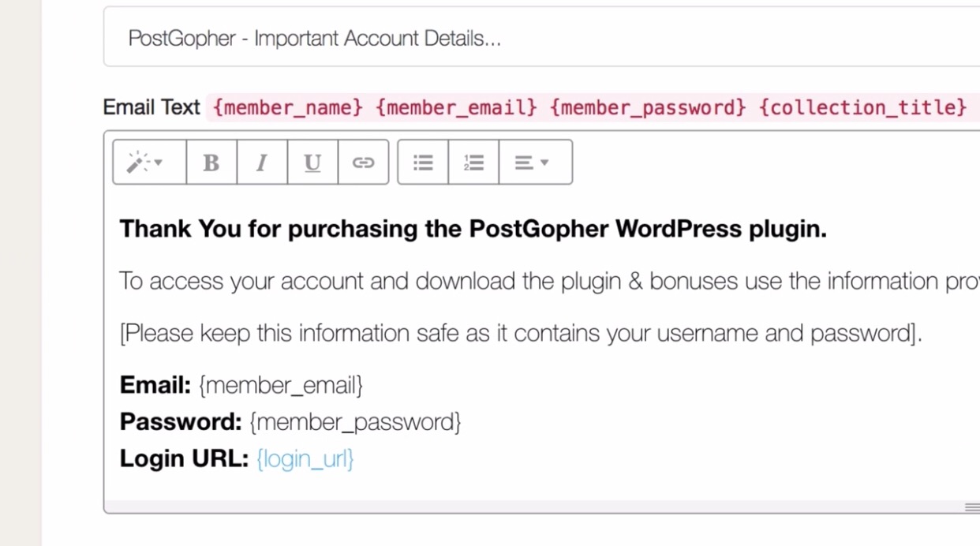Click the "Please keep this information safe" line
The width and height of the screenshot is (980, 546).
click(x=521, y=333)
